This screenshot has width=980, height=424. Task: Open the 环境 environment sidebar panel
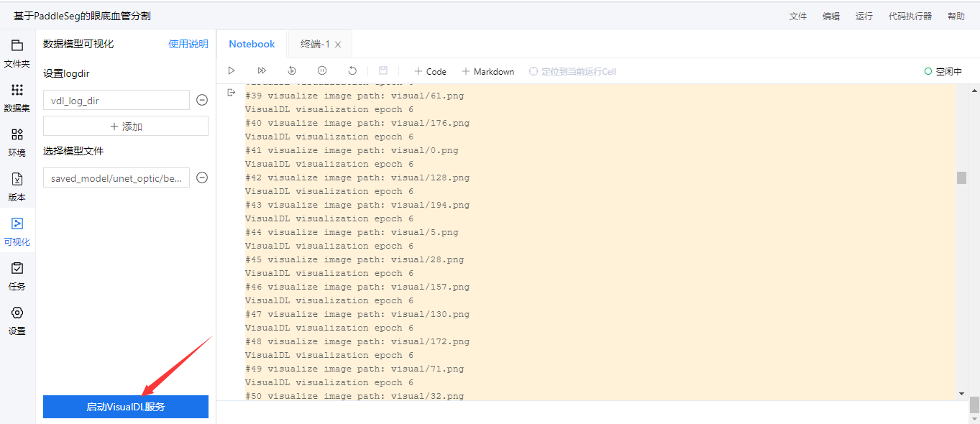coord(17,143)
